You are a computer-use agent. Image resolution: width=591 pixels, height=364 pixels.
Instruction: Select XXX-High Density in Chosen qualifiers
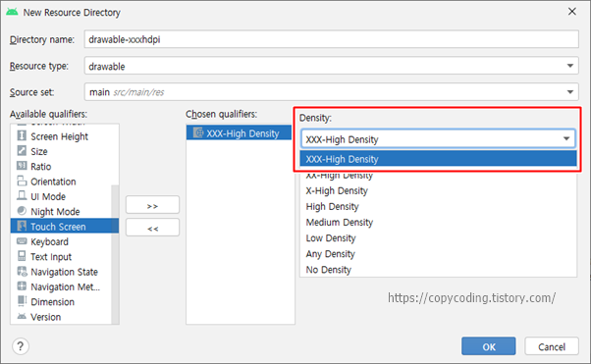239,132
